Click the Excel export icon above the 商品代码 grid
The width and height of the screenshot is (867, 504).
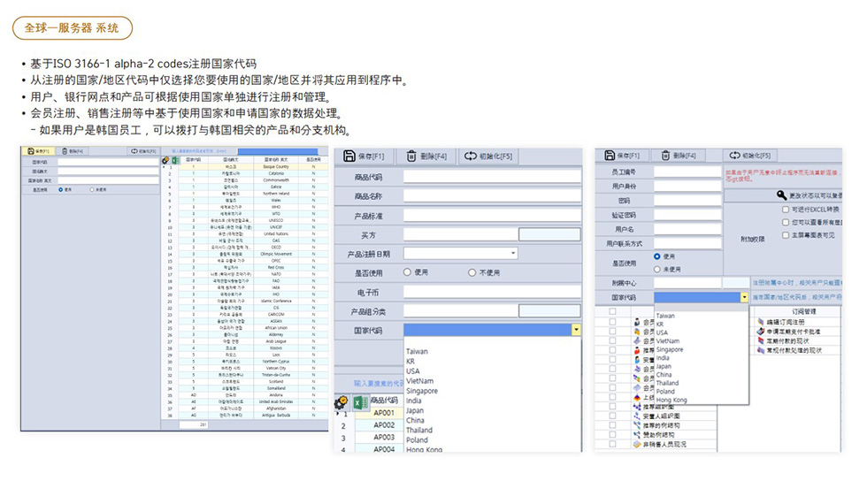pos(361,402)
